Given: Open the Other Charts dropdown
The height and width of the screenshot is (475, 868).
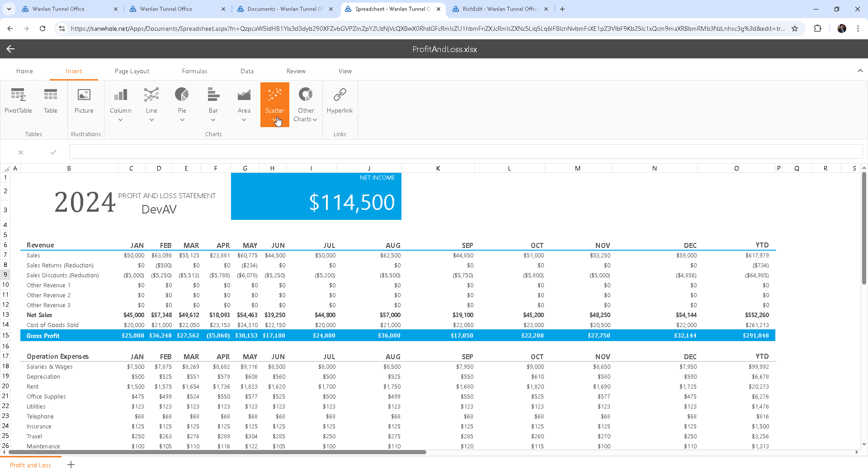Looking at the screenshot, I should coord(306,119).
